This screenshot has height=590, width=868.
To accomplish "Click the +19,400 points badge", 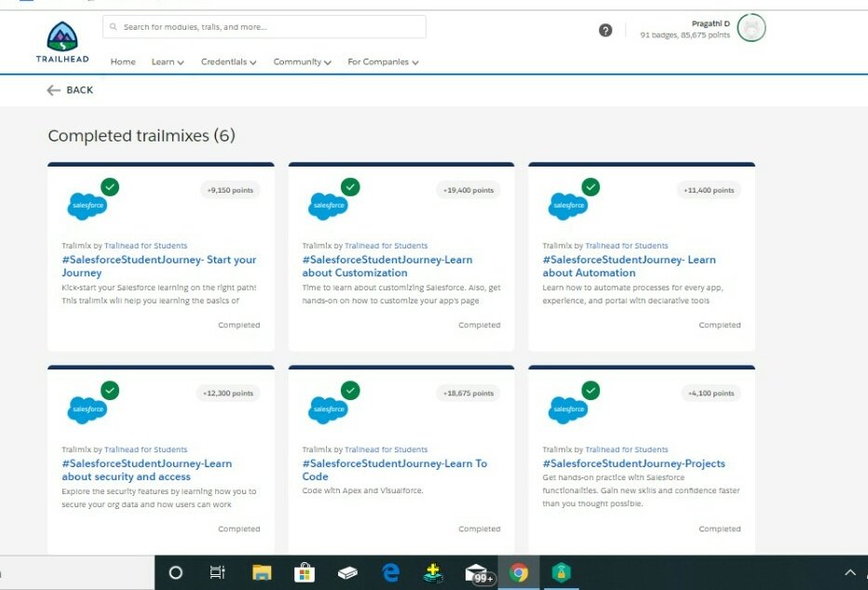I will click(x=468, y=190).
